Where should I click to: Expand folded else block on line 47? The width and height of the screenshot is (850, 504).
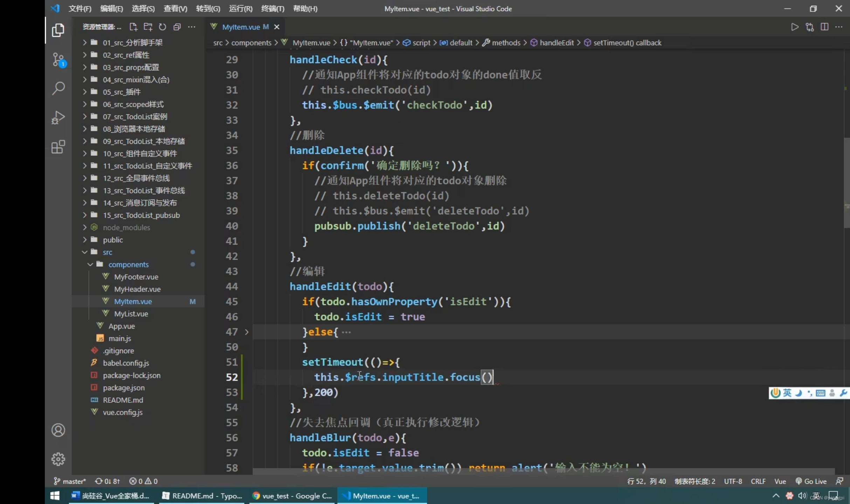[x=247, y=332]
